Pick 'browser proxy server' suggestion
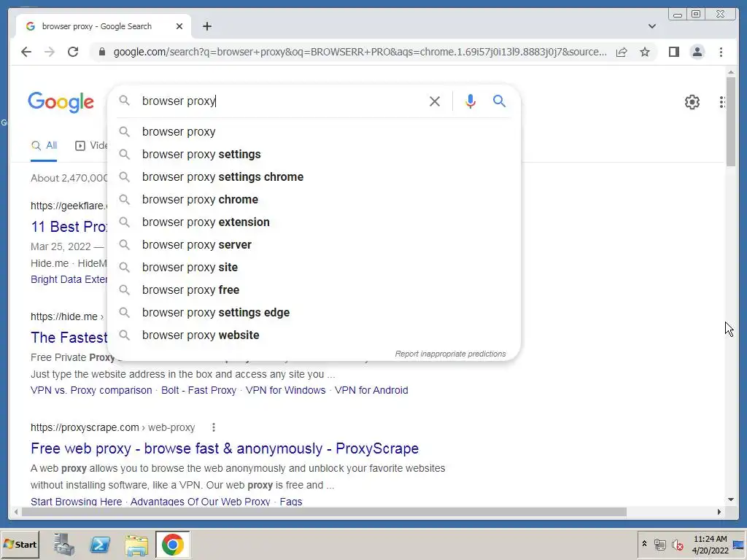 314,245
